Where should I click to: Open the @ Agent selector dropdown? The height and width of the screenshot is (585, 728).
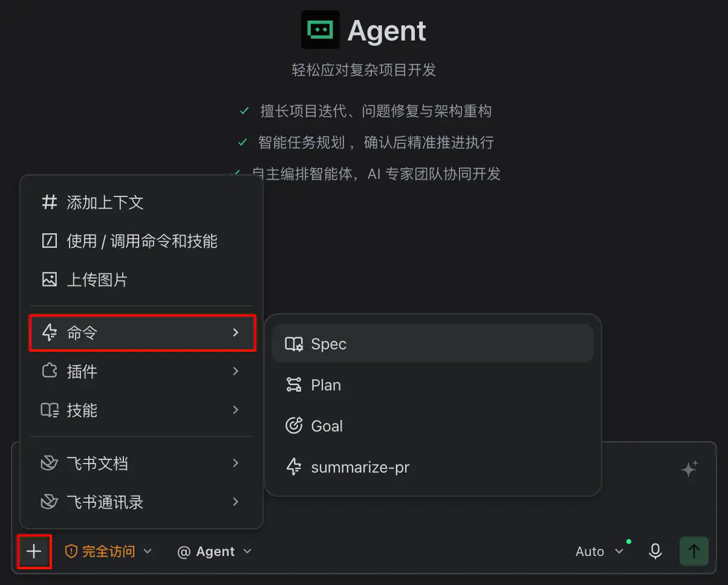tap(214, 551)
